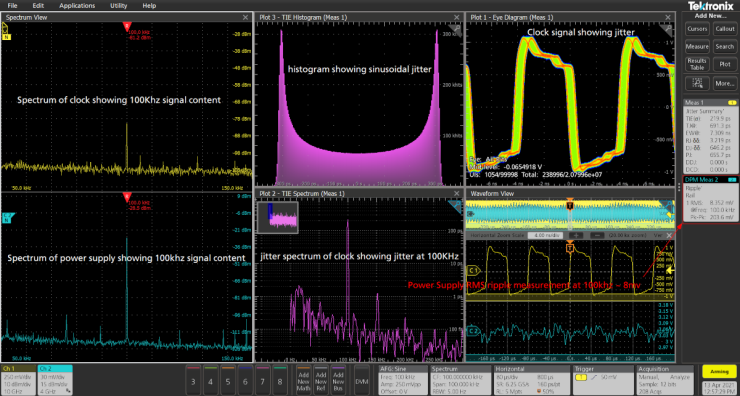Click the yellow Arming status button
Viewport: 740px width, 396px height.
tap(718, 371)
